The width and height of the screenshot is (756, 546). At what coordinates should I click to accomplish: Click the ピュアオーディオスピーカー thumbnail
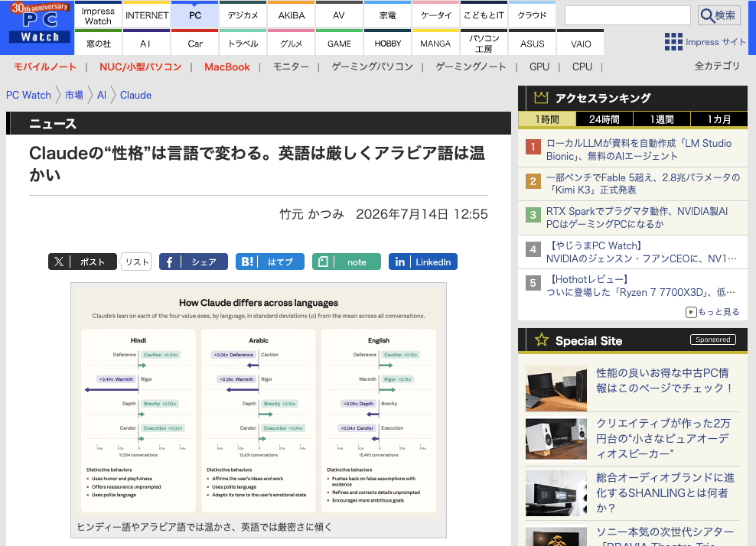[x=556, y=439]
